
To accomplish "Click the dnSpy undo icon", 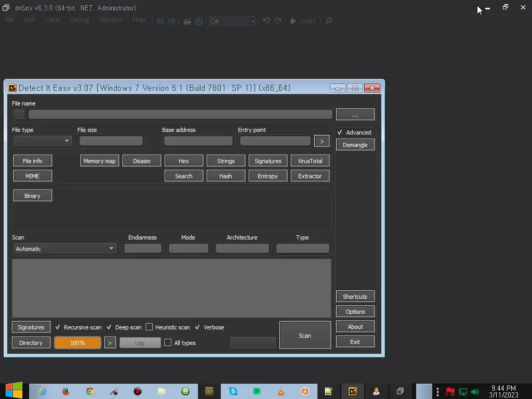I will click(x=267, y=21).
